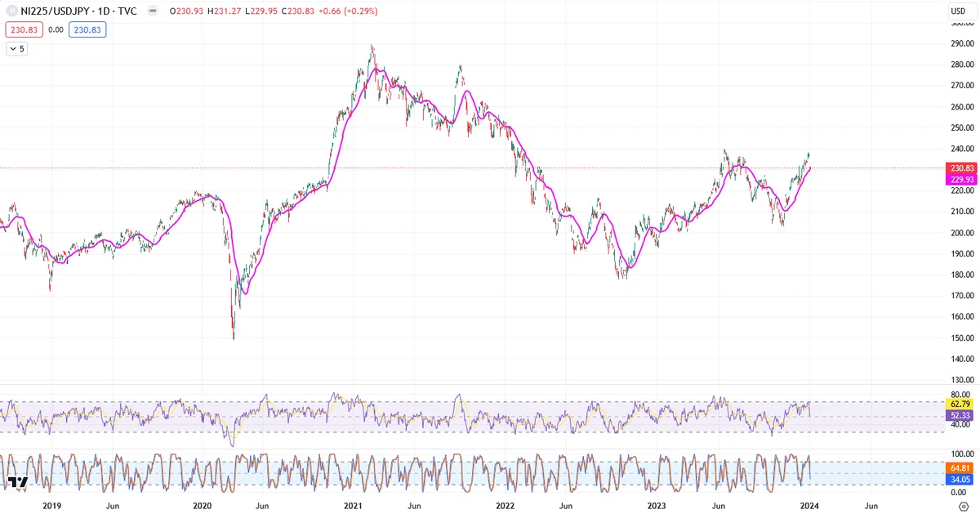The image size is (980, 514).
Task: Click the change value +0.66 (+0.29%)
Action: point(349,11)
